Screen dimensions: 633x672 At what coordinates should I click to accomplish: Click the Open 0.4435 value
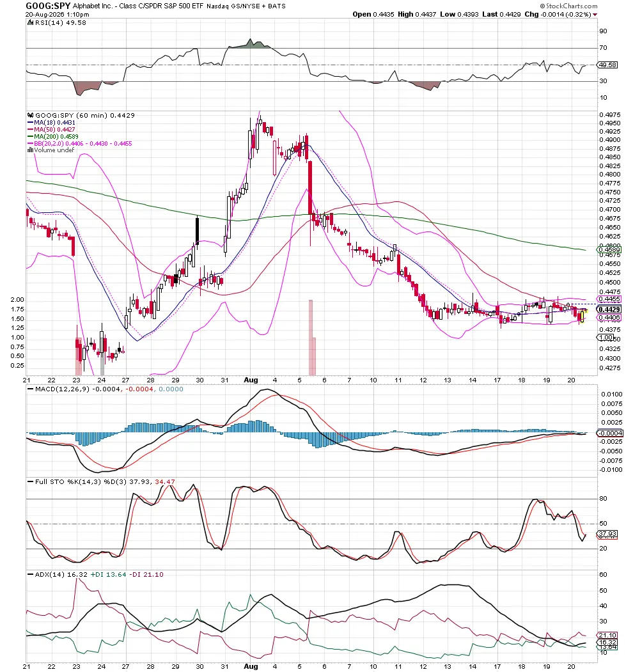click(x=373, y=14)
